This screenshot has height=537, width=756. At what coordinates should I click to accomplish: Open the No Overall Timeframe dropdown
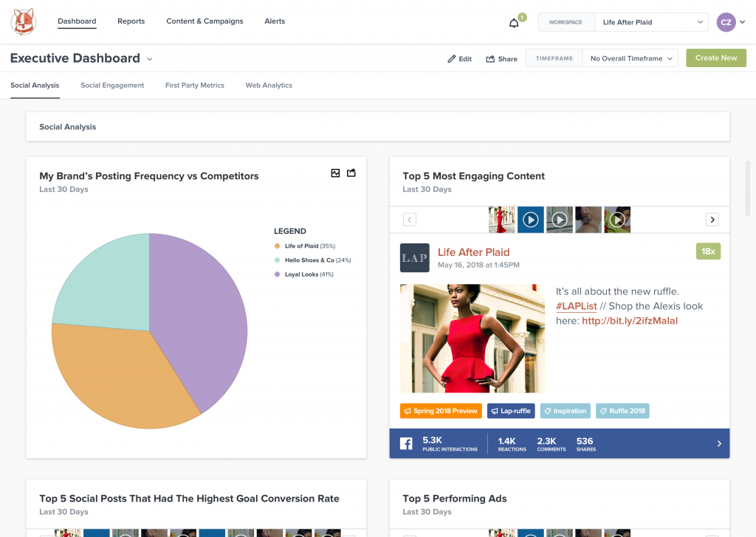pos(630,58)
